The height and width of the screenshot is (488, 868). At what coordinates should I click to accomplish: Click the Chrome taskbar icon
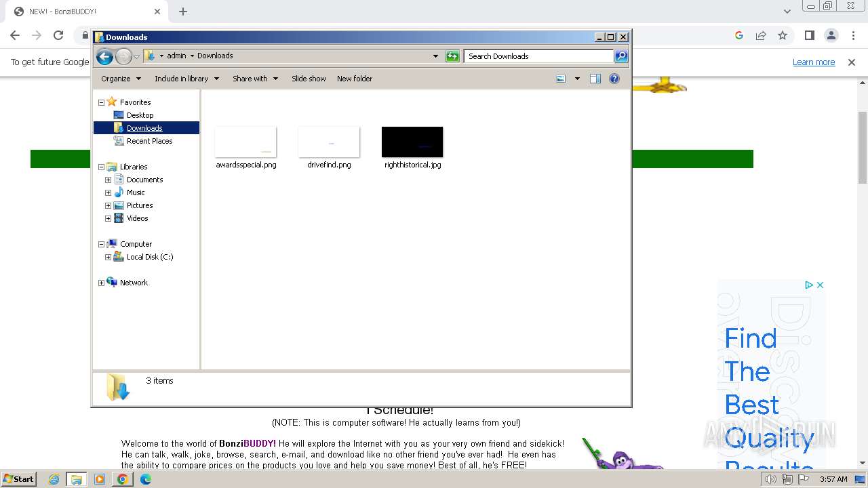click(x=123, y=479)
